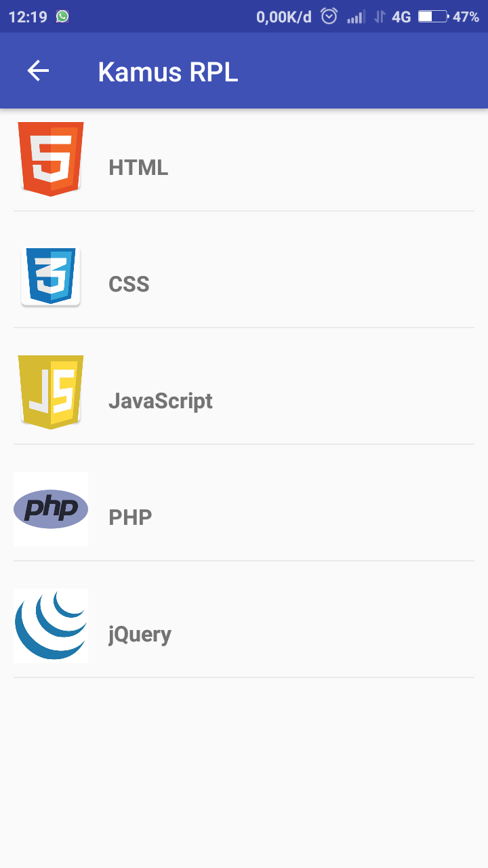Tap the 47% battery percentage text
The height and width of the screenshot is (868, 488).
tap(466, 17)
